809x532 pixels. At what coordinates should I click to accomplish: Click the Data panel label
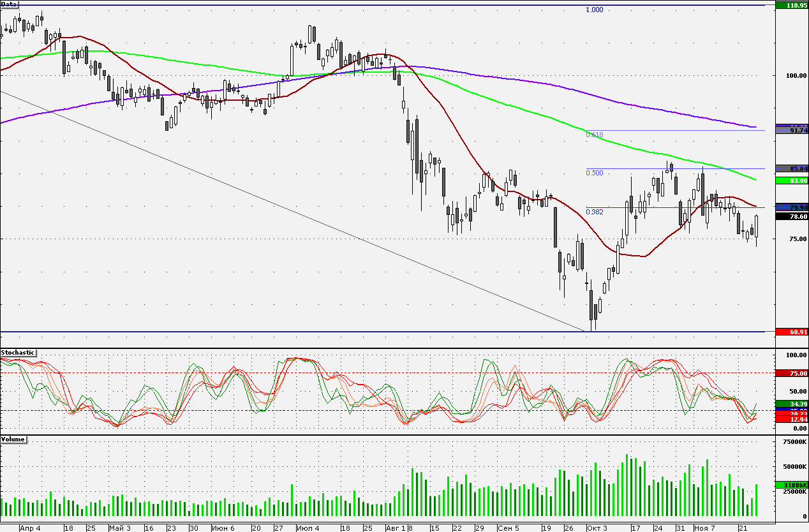(9, 4)
